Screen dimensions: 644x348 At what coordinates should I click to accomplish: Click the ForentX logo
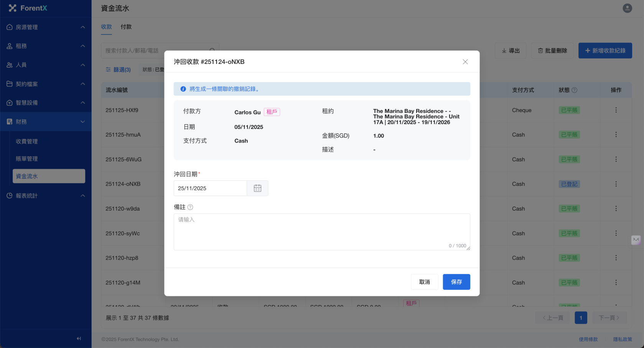28,8
